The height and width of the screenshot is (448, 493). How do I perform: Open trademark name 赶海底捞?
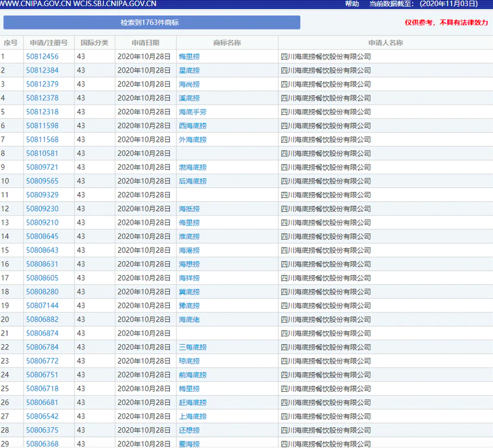tap(193, 402)
